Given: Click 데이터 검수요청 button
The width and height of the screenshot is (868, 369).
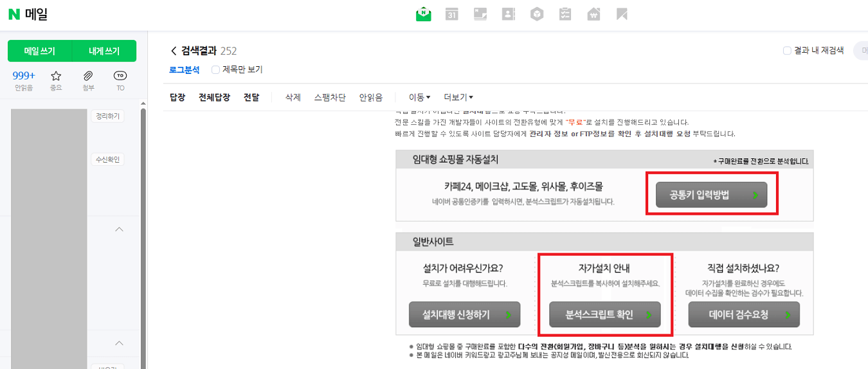Looking at the screenshot, I should pos(744,314).
